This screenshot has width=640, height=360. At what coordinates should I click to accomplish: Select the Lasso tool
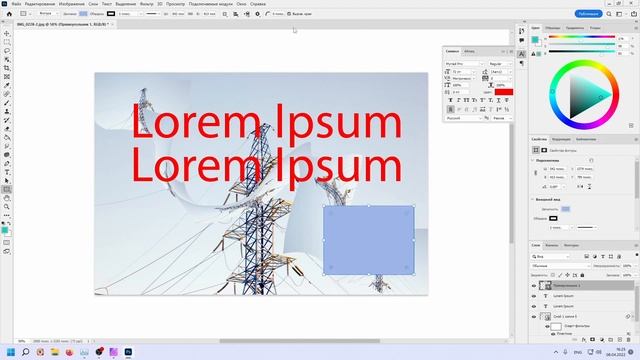7,51
